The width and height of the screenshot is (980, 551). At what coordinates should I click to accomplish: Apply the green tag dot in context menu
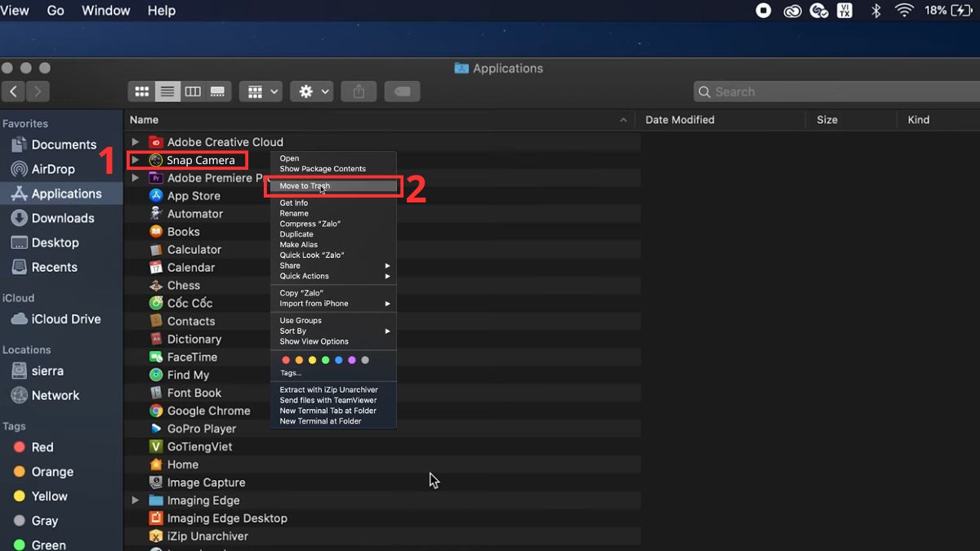pyautogui.click(x=326, y=360)
